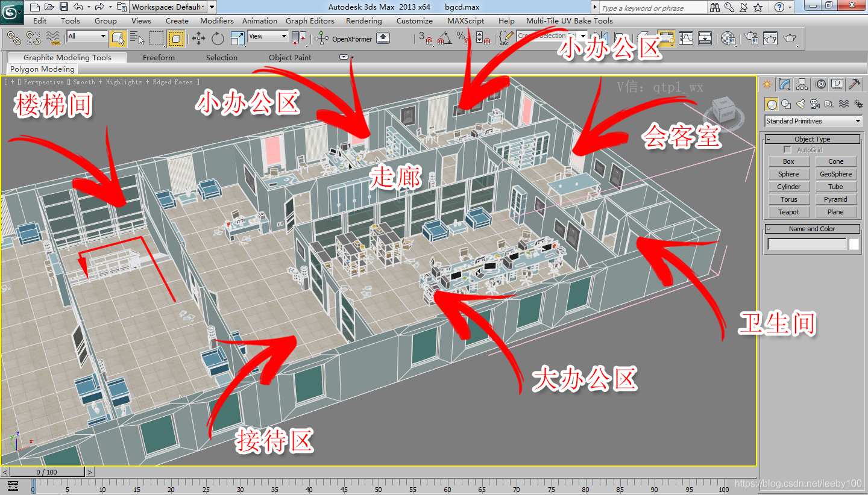Screen dimensions: 868x495
Task: Activate the Select and Move tool
Action: (198, 39)
